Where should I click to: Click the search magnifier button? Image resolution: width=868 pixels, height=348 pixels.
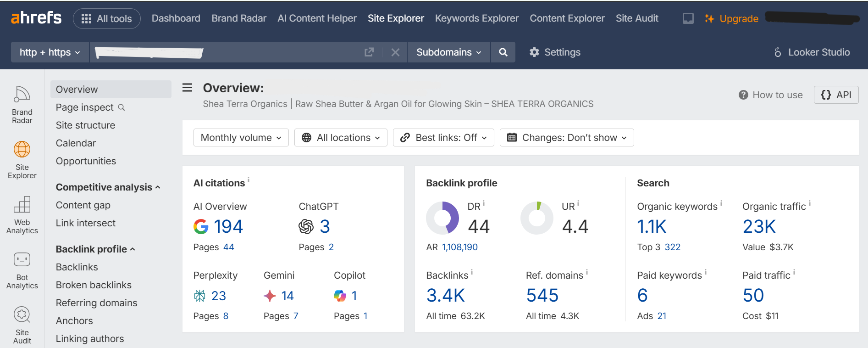(503, 52)
